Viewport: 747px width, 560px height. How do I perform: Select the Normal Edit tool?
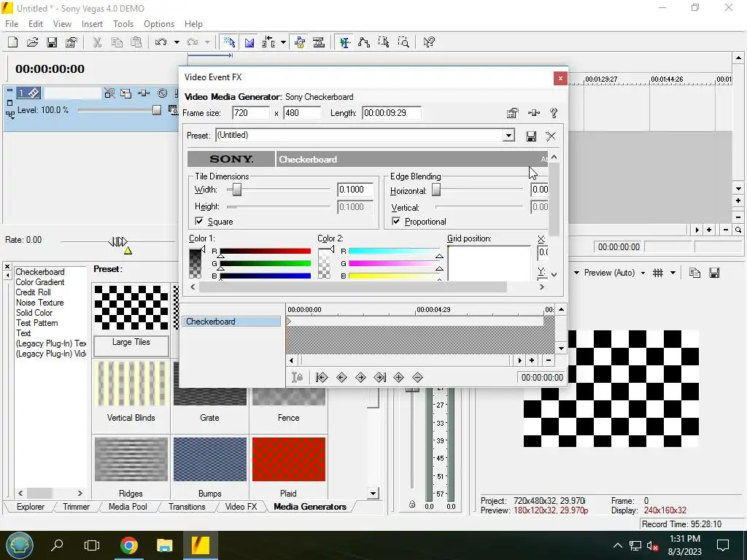[345, 42]
